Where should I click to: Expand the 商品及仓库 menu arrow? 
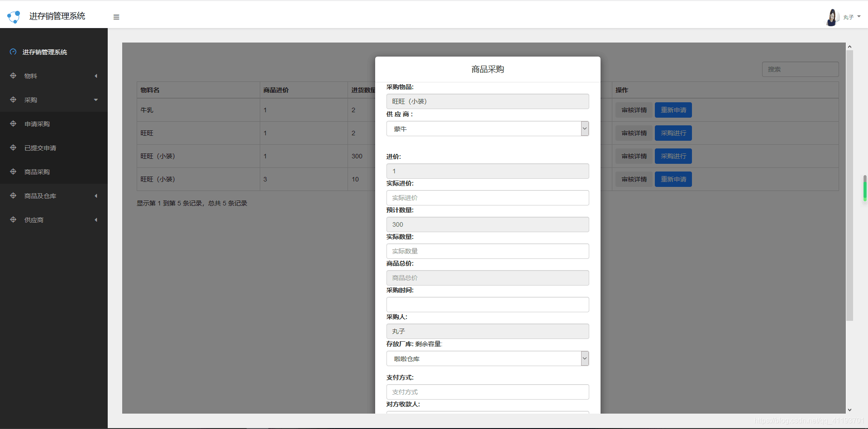[x=96, y=196]
